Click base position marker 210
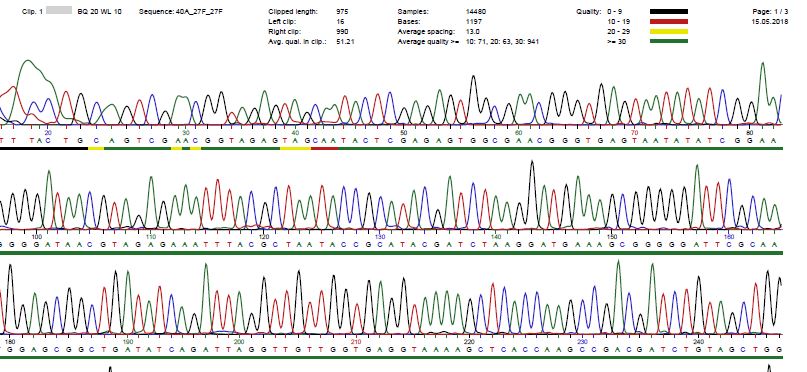Image resolution: width=807 pixels, height=372 pixels. pyautogui.click(x=356, y=342)
